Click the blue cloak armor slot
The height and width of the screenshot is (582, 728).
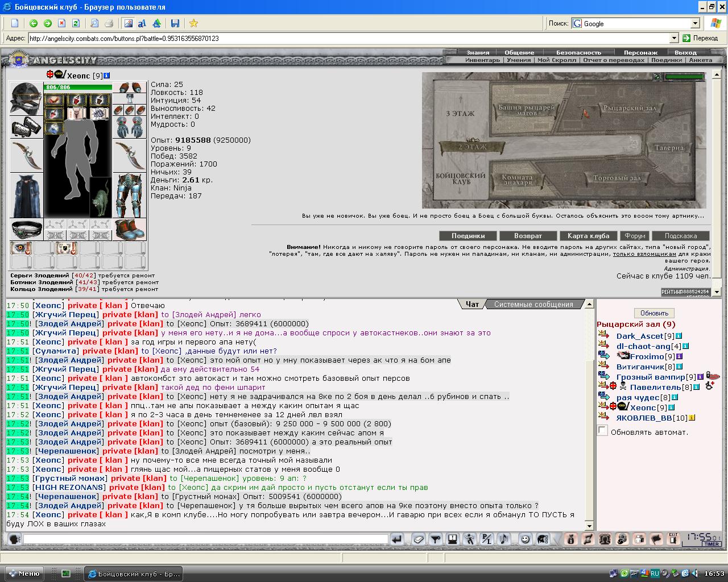point(26,196)
